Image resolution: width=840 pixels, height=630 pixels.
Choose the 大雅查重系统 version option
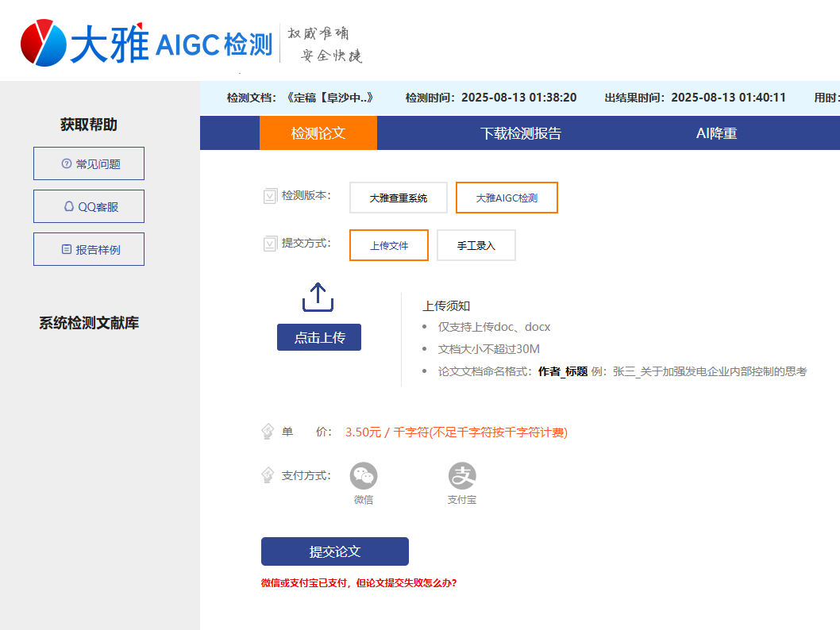399,198
